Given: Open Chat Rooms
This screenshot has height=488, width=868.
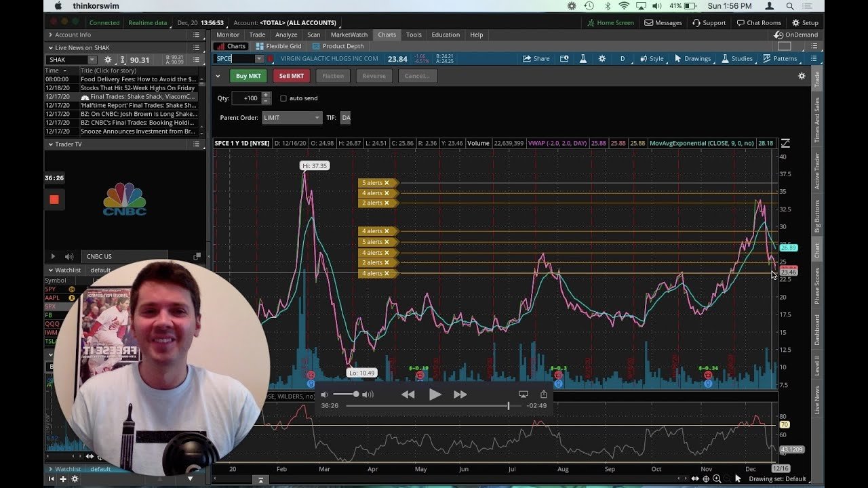Looking at the screenshot, I should tap(759, 22).
